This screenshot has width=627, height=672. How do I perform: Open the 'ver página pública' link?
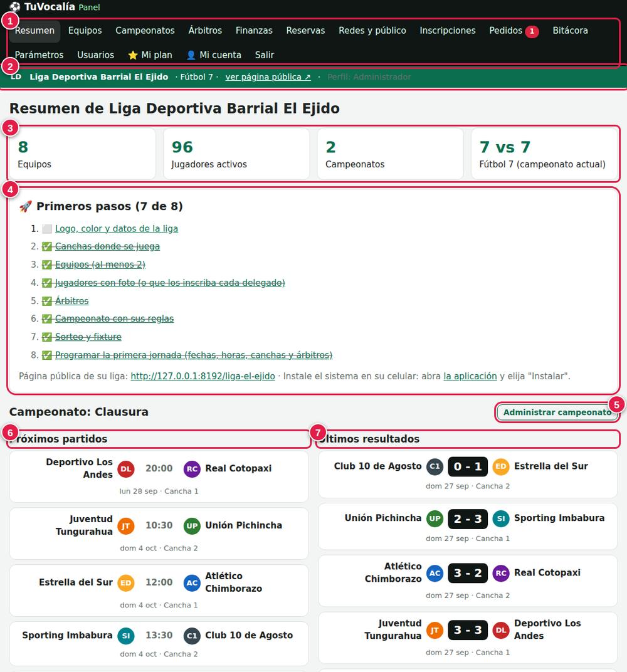(268, 76)
